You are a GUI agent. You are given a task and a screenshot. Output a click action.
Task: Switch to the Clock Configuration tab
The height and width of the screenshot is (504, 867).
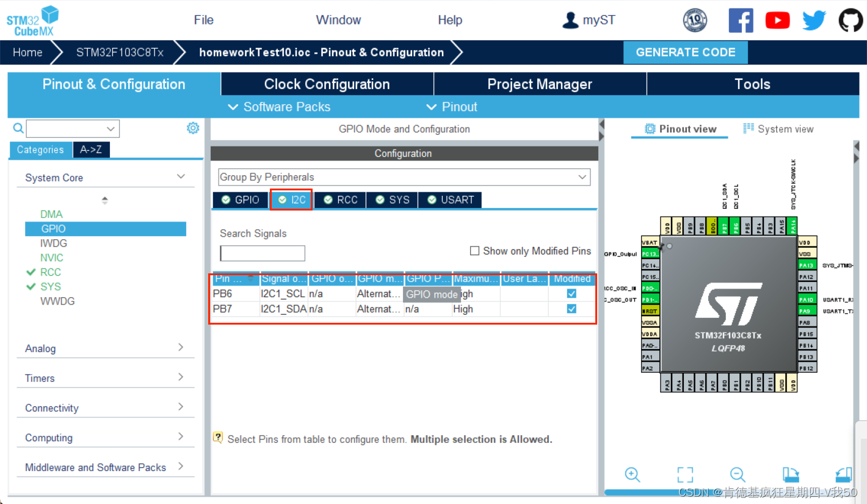coord(327,84)
